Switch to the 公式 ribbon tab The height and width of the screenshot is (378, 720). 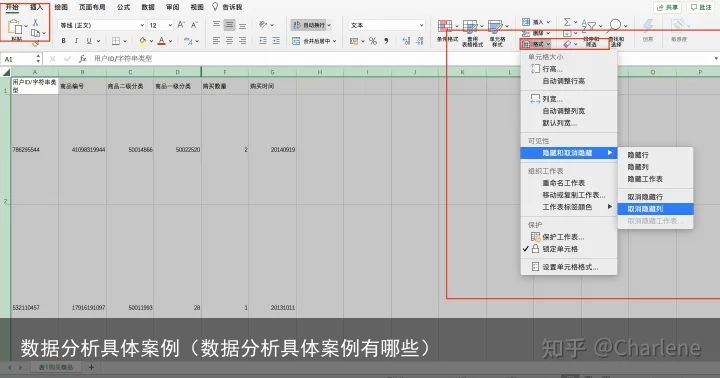pos(124,7)
